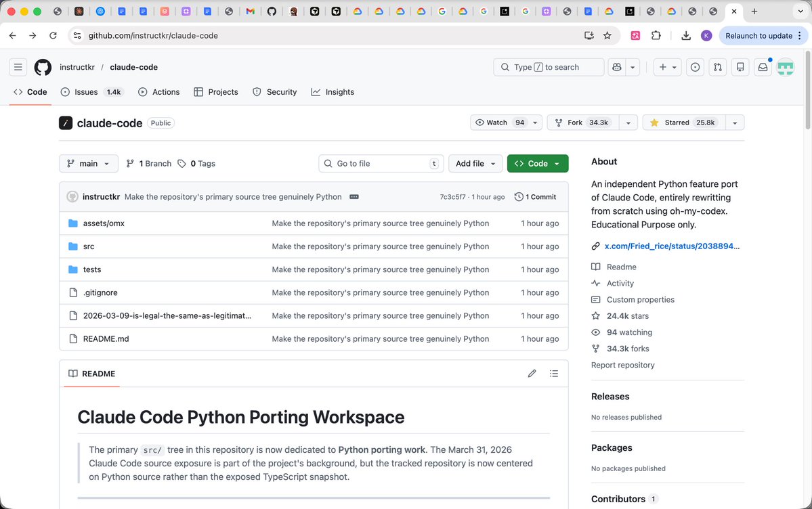Screen dimensions: 812x509
Task: Click the instructkr commit author avatar
Action: [72, 197]
